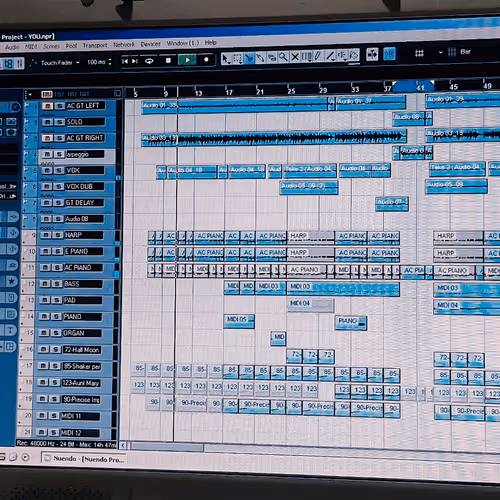This screenshot has width=500, height=500.
Task: Click the Snap mode grid icon
Action: click(x=419, y=53)
